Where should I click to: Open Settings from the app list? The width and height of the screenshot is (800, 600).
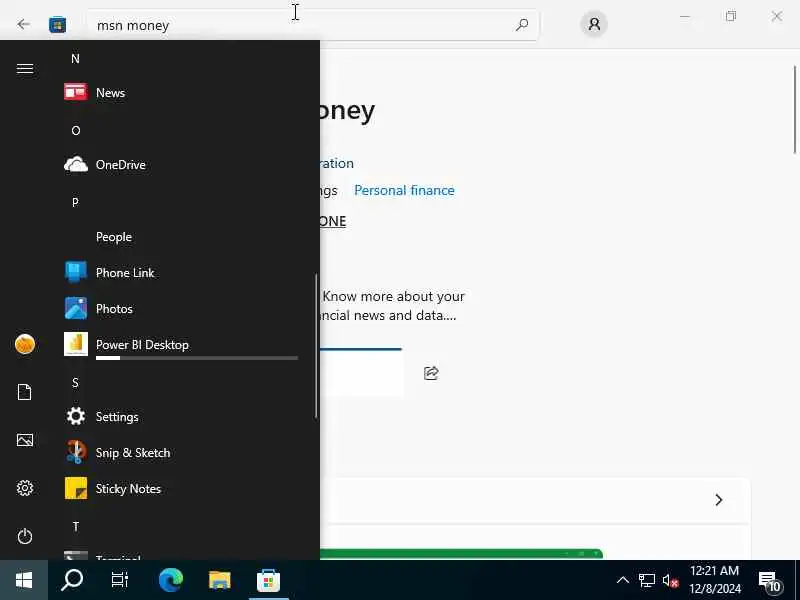coord(181,417)
